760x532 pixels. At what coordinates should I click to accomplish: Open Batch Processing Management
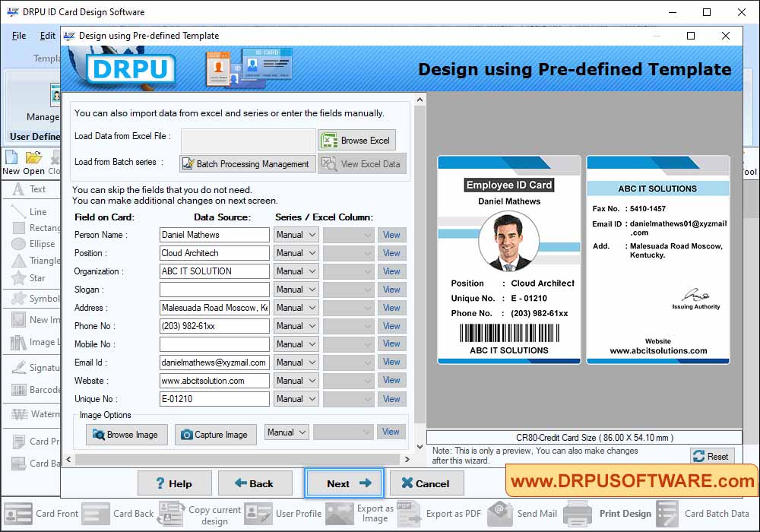pos(248,163)
